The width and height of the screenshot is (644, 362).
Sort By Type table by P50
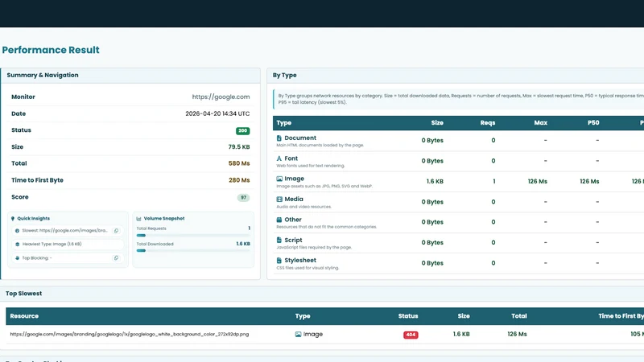[x=593, y=123]
